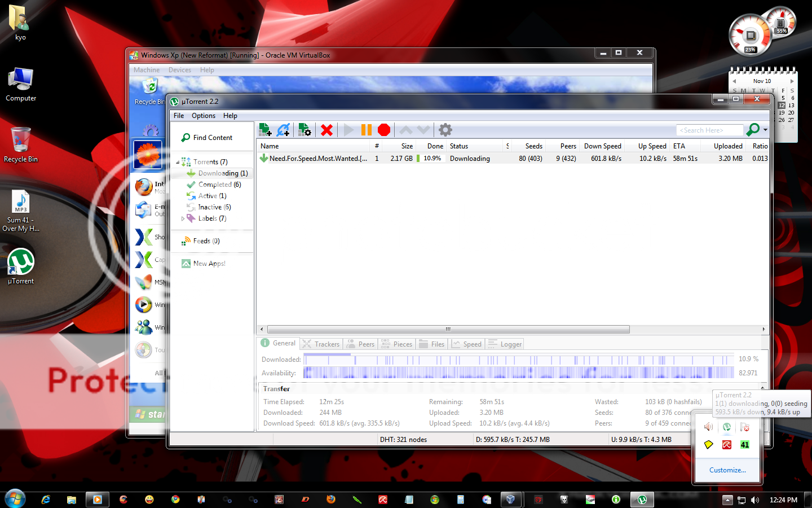Click the horizontal scrollbar of torrent list
The height and width of the screenshot is (508, 812).
click(448, 329)
